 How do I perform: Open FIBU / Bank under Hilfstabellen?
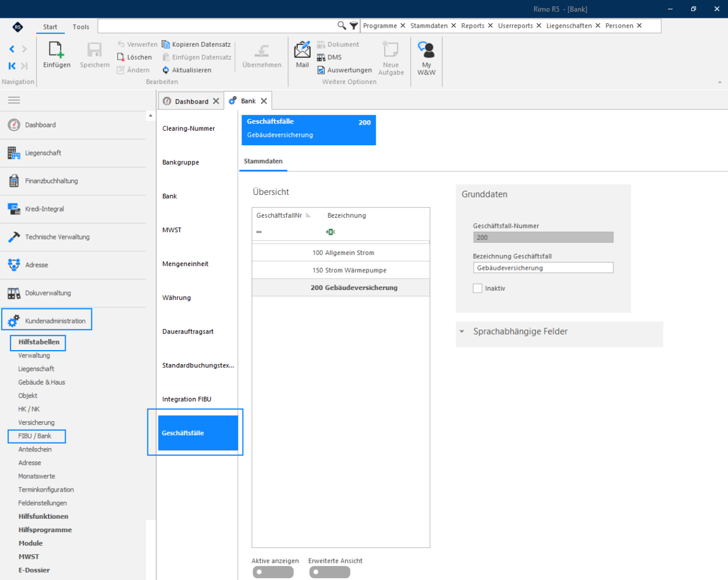(35, 436)
